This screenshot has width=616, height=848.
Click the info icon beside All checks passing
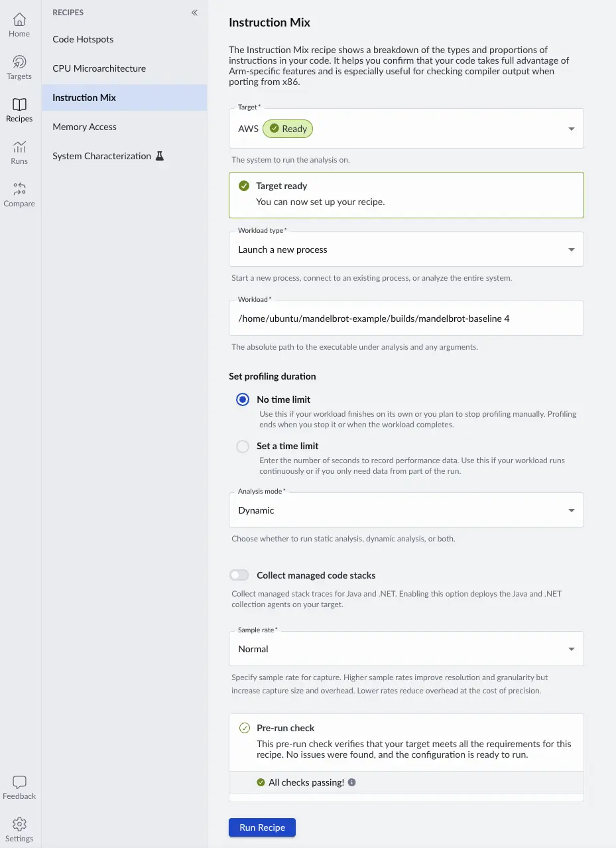click(x=352, y=782)
